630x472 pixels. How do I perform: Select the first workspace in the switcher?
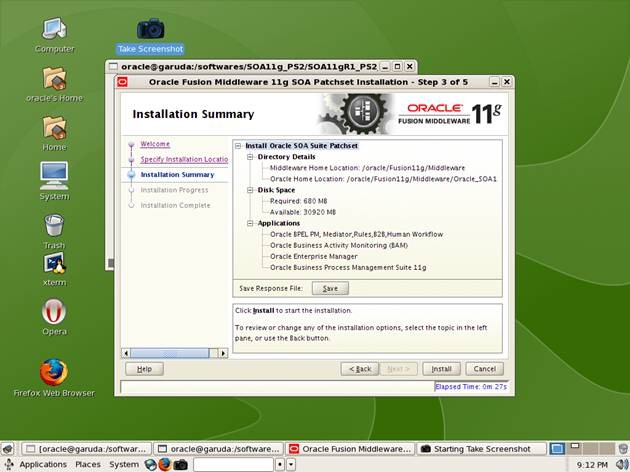(557, 448)
